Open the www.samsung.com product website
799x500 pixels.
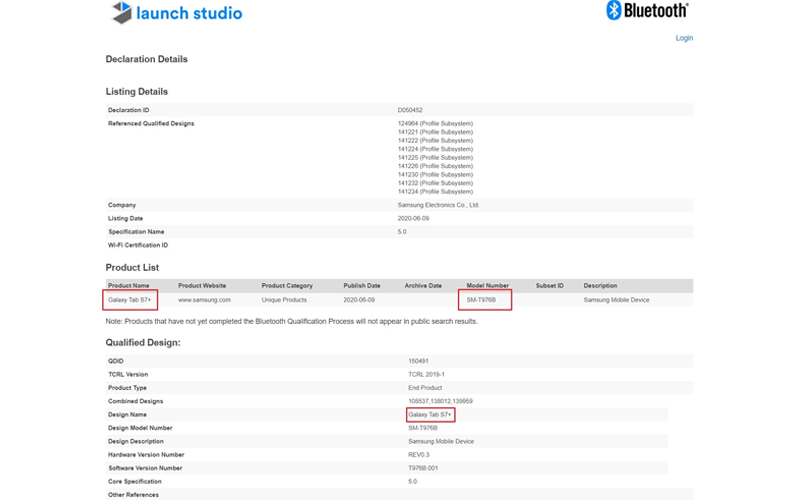pyautogui.click(x=204, y=300)
